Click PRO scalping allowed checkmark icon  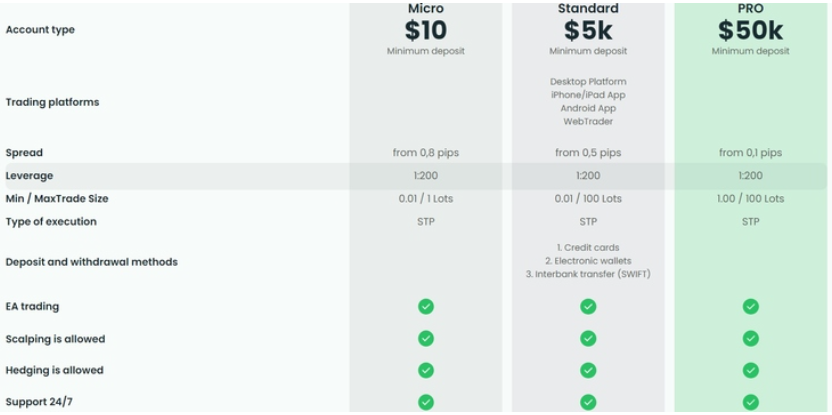[750, 339]
